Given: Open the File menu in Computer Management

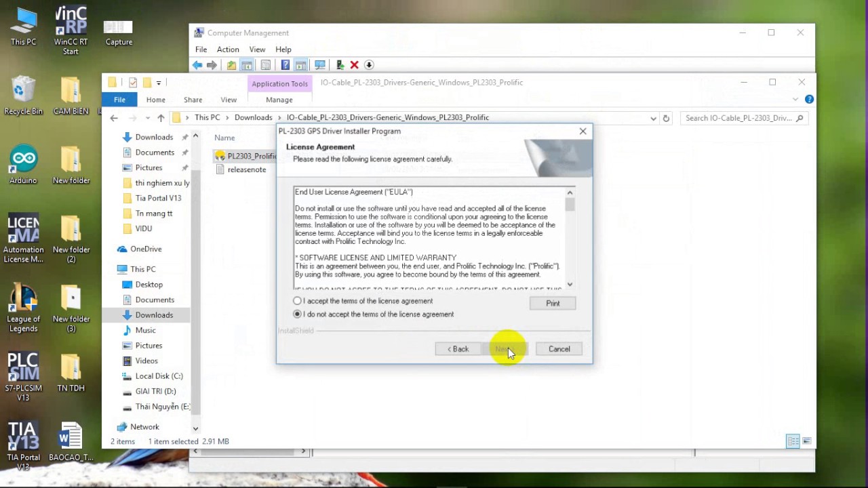Looking at the screenshot, I should [x=201, y=49].
